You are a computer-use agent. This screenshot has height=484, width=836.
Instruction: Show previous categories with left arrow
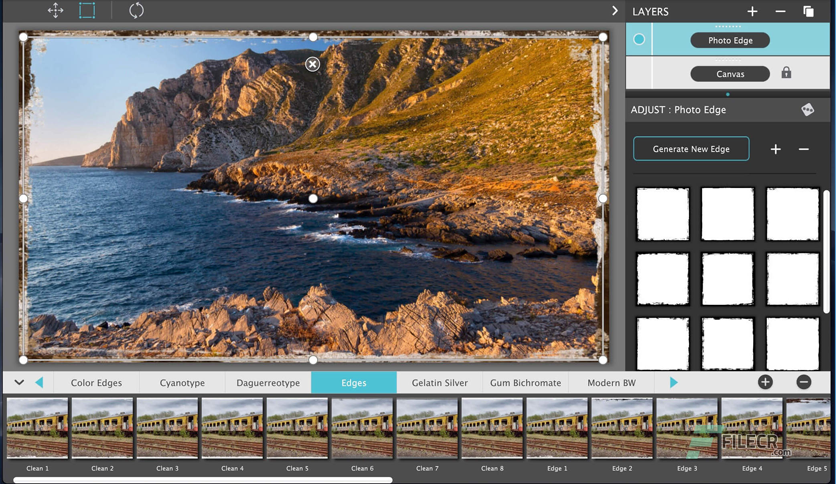coord(39,382)
